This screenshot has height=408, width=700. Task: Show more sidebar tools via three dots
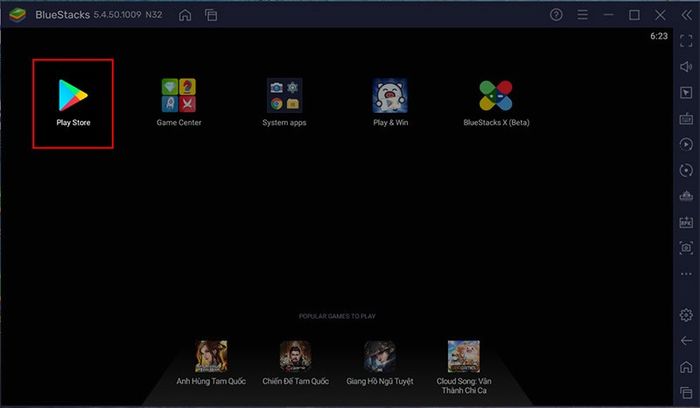pyautogui.click(x=686, y=274)
